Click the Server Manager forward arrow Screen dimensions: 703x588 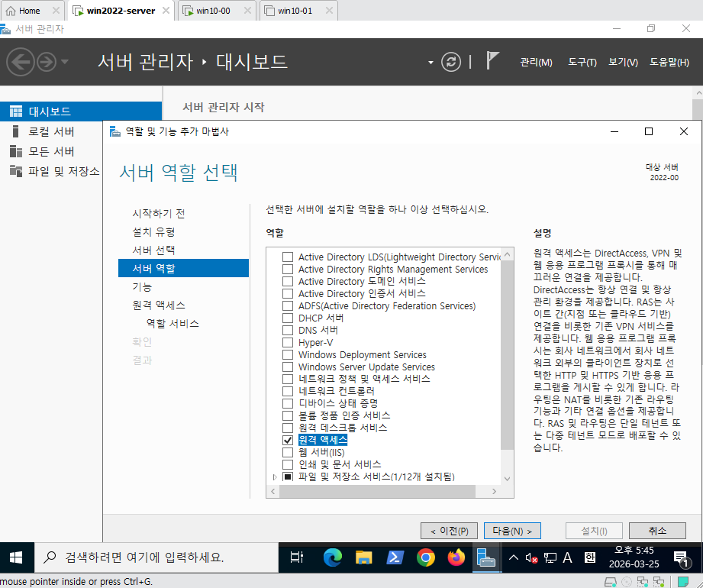tap(47, 62)
